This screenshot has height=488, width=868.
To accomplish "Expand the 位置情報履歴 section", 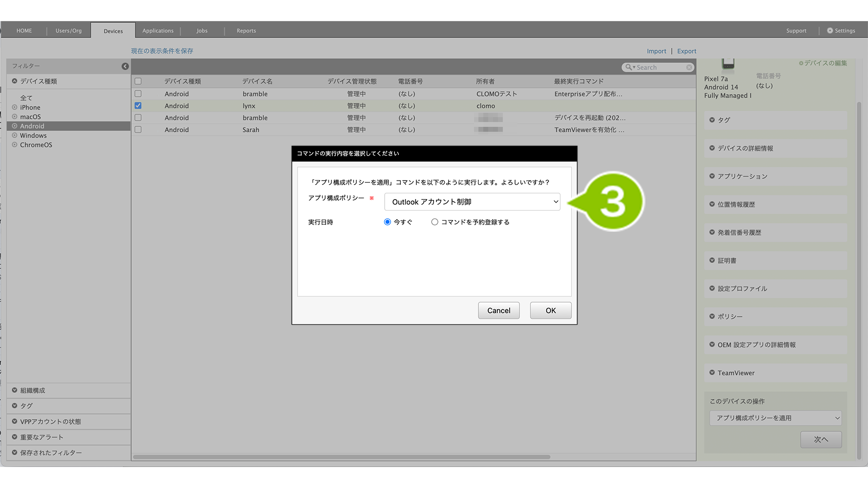I will pos(775,204).
